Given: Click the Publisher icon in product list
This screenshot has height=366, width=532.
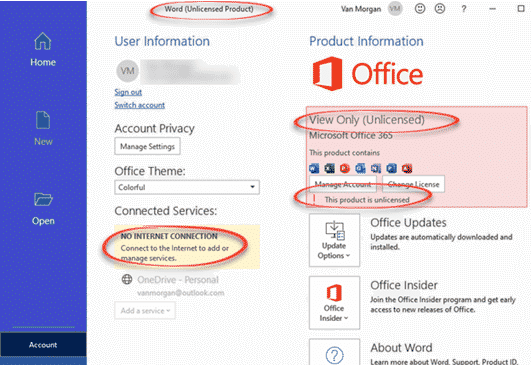Looking at the screenshot, I should pyautogui.click(x=392, y=168).
